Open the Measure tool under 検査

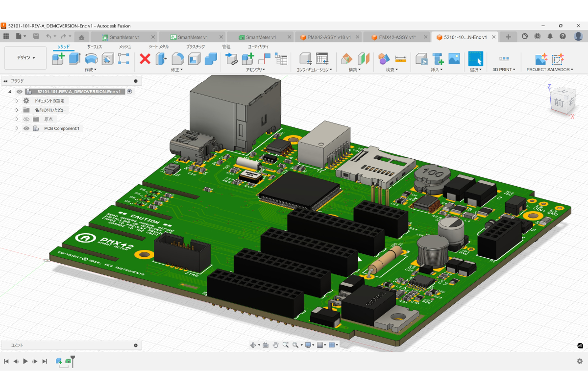400,59
